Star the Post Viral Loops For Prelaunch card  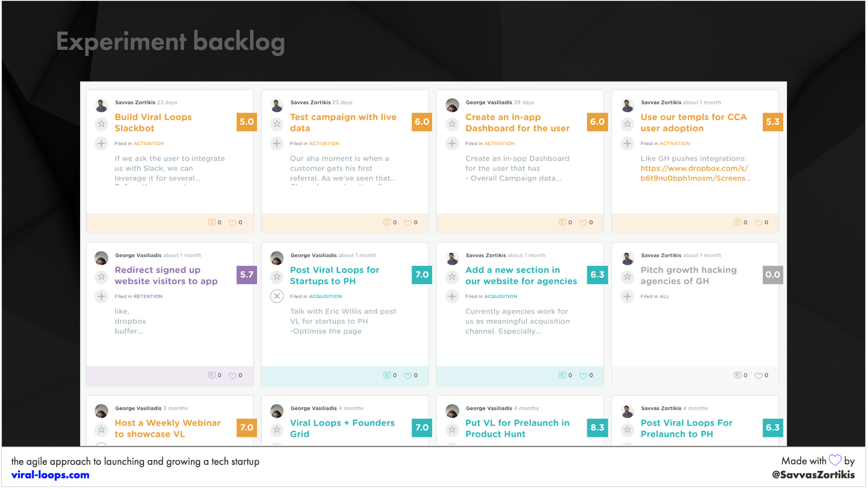click(x=628, y=429)
